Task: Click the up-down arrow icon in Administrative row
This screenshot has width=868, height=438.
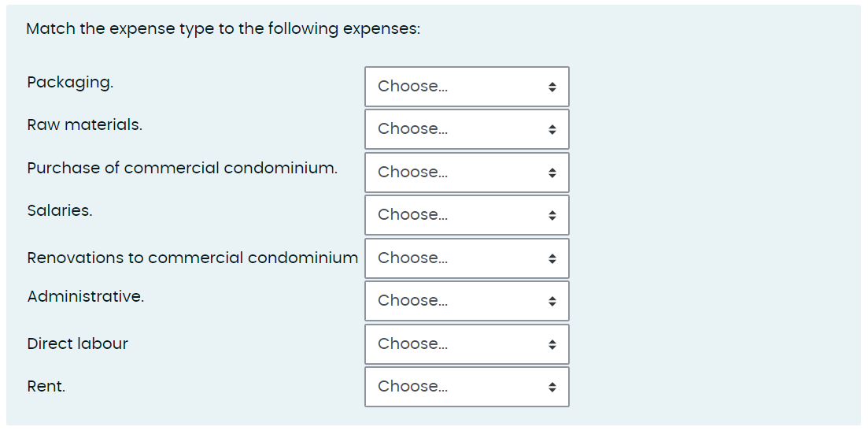Action: [552, 301]
